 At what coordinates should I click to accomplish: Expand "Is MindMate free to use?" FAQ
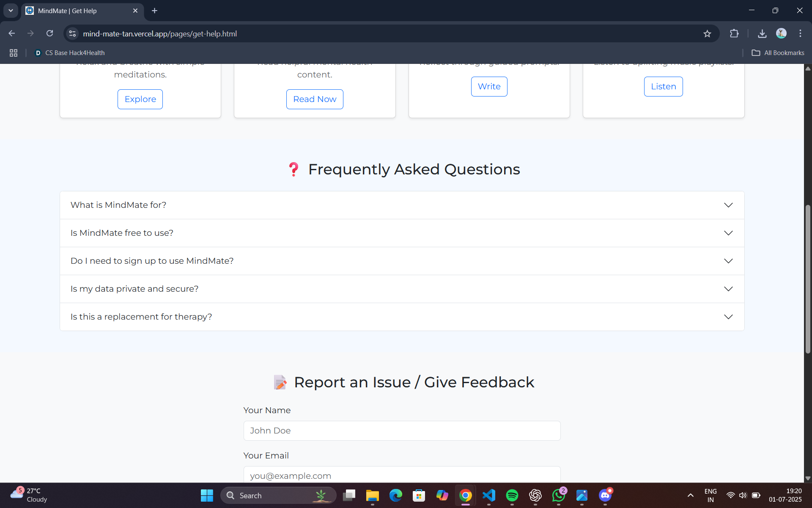point(402,233)
